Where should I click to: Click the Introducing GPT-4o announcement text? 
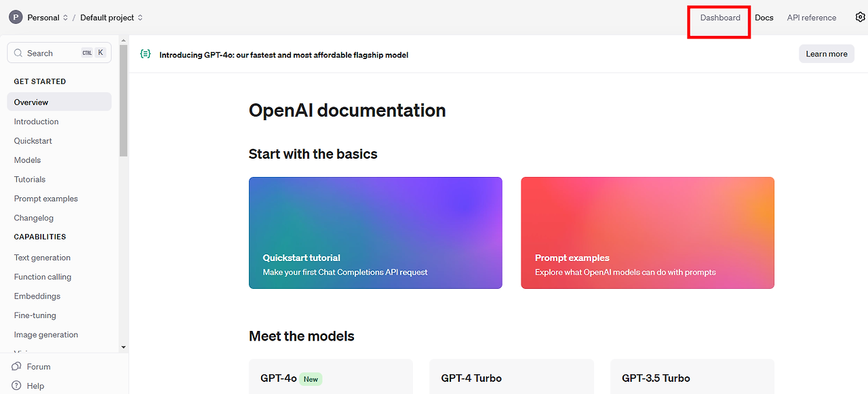coord(283,55)
